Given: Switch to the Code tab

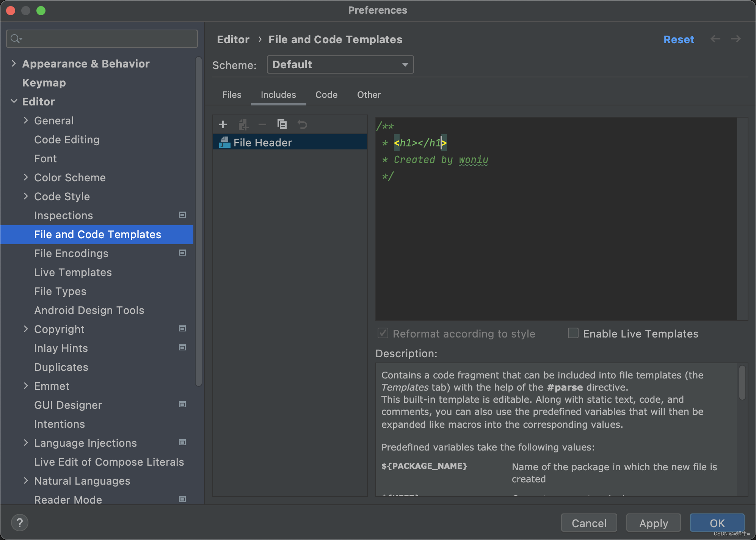Looking at the screenshot, I should tap(326, 95).
